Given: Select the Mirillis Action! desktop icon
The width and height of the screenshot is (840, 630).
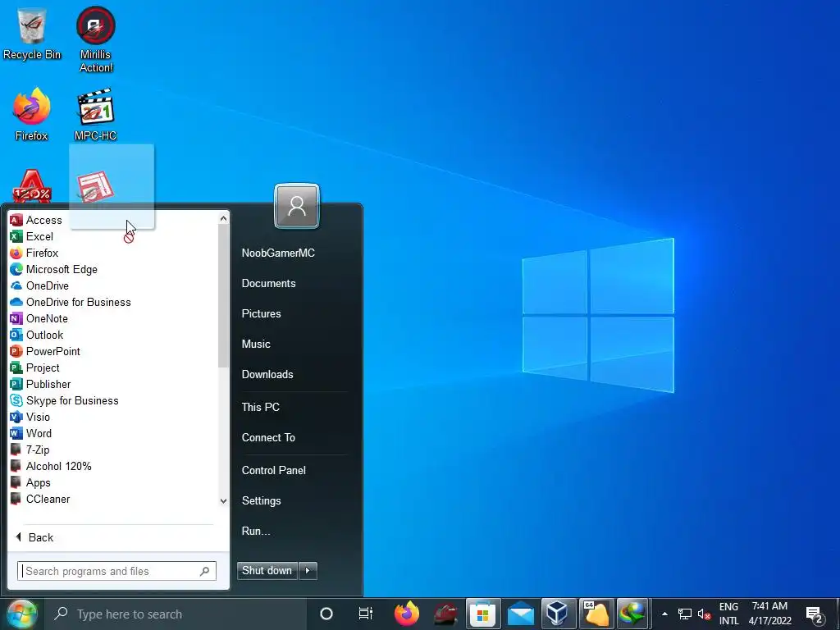Looking at the screenshot, I should pyautogui.click(x=95, y=39).
